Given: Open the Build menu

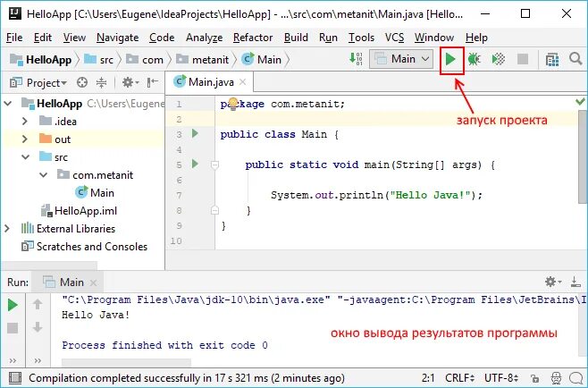Looking at the screenshot, I should click(296, 38).
